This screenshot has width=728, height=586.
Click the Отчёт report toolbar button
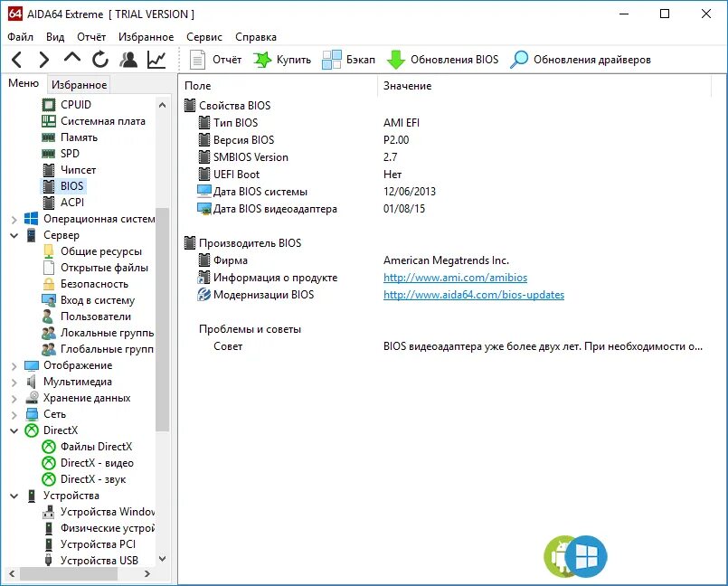[x=215, y=60]
